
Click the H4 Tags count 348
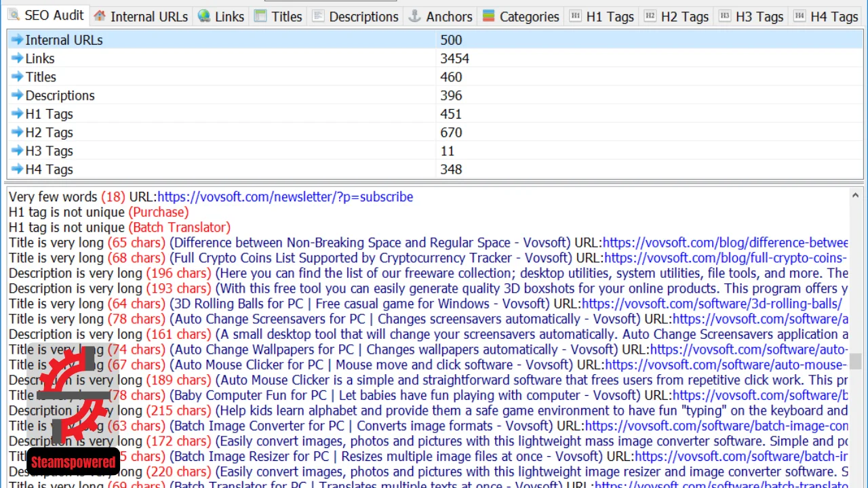(451, 169)
